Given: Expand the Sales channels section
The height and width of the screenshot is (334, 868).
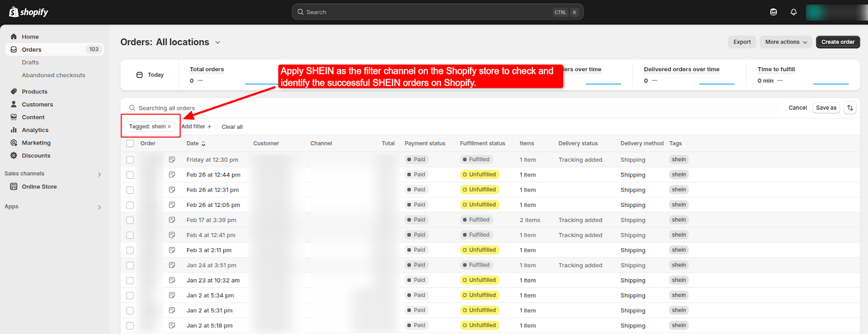Looking at the screenshot, I should 99,174.
